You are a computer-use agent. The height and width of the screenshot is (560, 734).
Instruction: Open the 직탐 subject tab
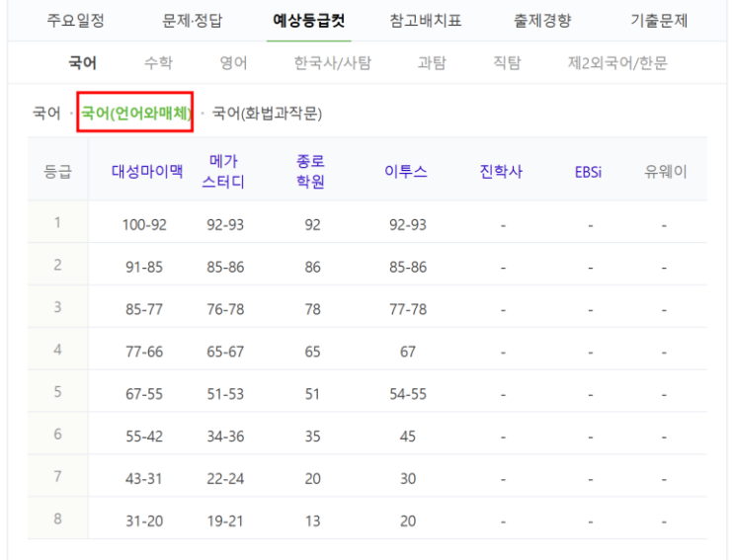pyautogui.click(x=507, y=62)
